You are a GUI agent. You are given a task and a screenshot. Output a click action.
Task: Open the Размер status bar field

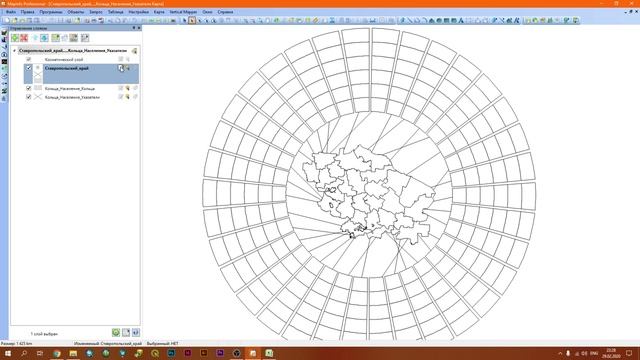pyautogui.click(x=16, y=344)
